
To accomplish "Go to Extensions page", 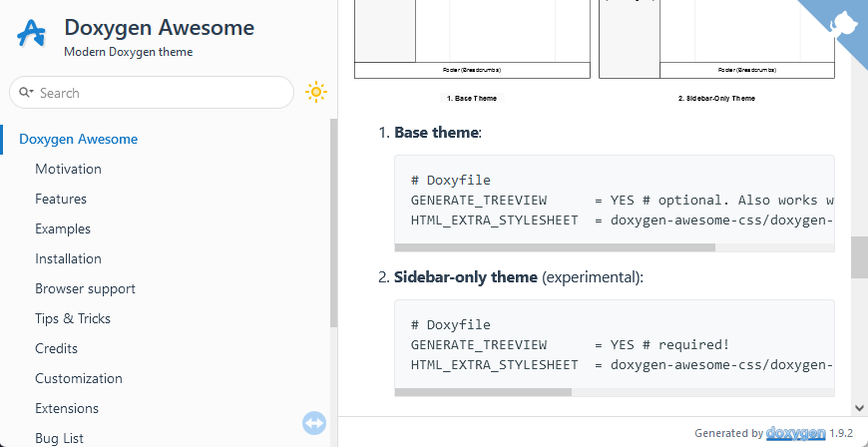I will point(67,408).
